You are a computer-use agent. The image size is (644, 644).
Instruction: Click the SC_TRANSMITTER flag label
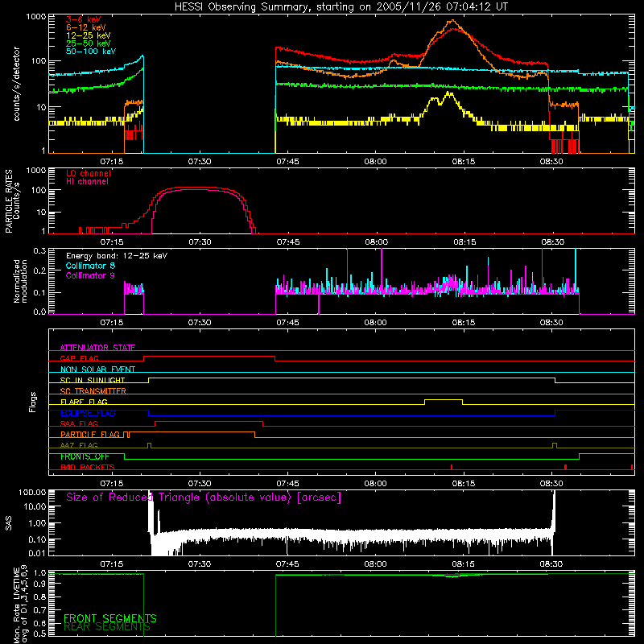(x=93, y=391)
